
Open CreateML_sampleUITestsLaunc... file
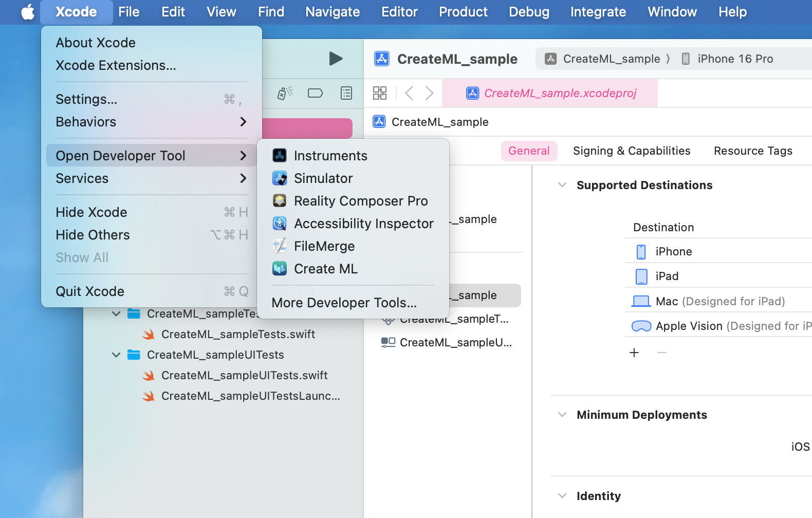[250, 396]
